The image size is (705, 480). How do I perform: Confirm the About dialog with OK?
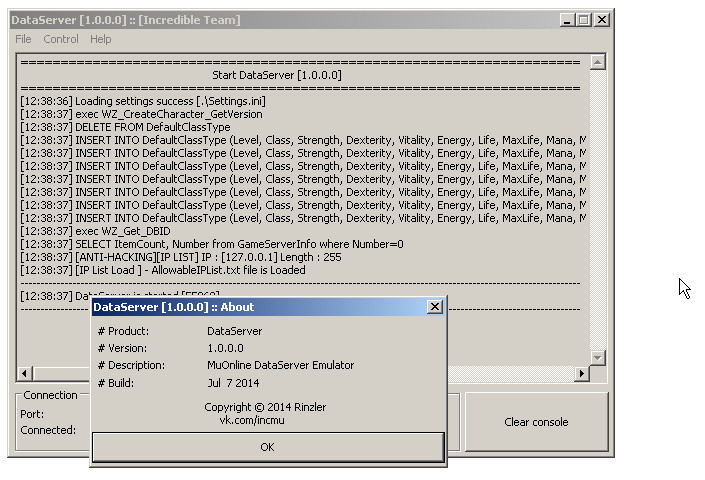[x=268, y=447]
